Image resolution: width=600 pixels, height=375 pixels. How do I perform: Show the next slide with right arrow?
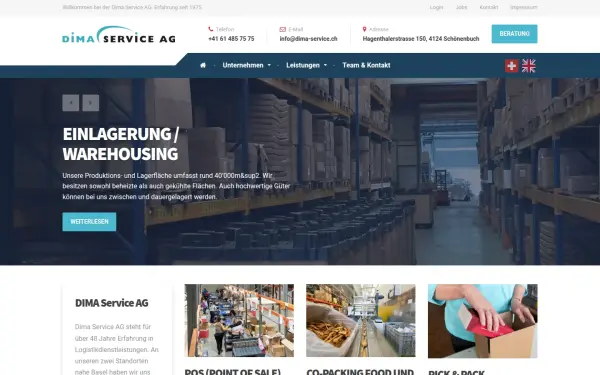pos(91,103)
